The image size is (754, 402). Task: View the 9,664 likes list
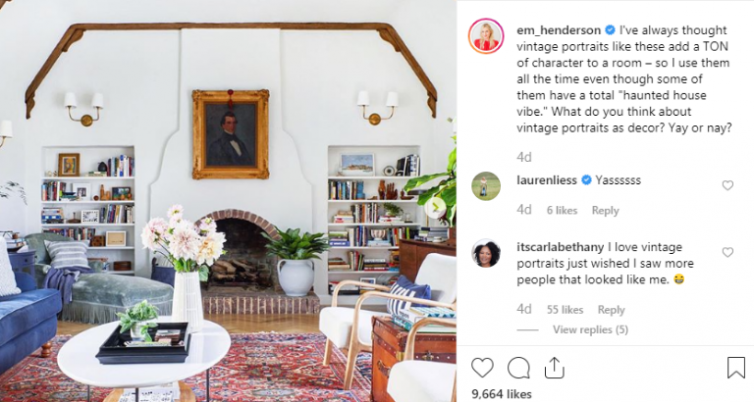pos(502,394)
